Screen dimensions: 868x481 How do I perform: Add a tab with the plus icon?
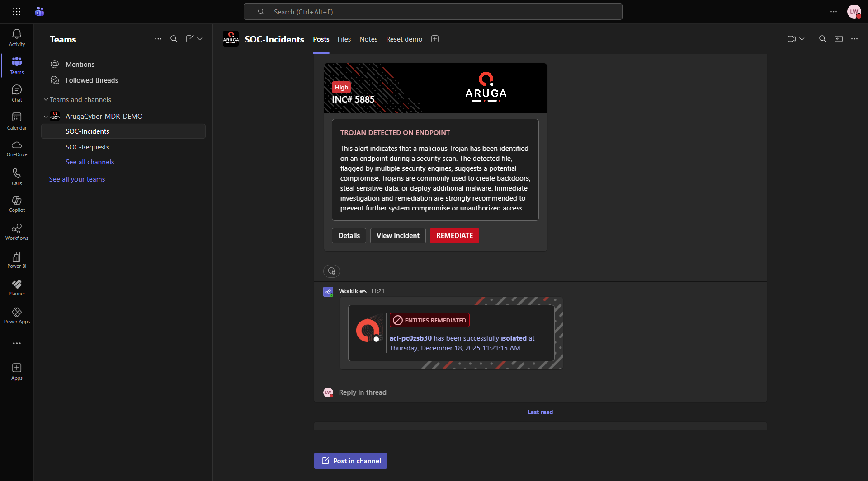tap(435, 39)
